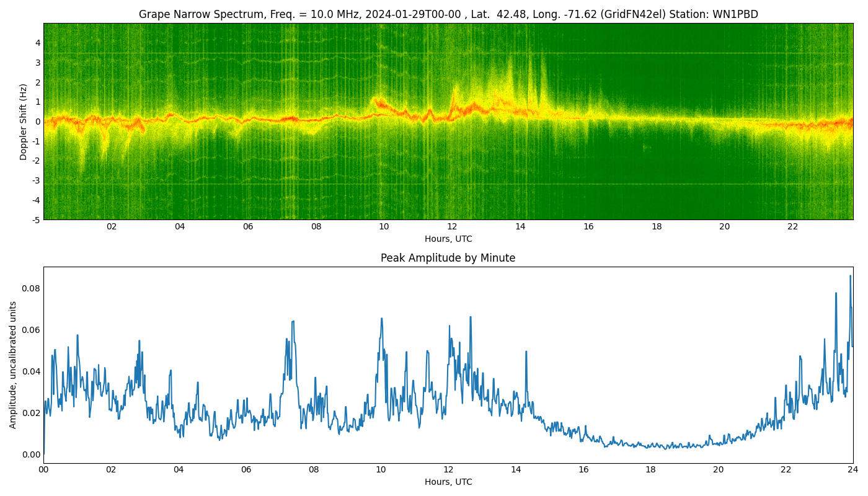This screenshot has height=496, width=868.
Task: Click hour 24 tick on amplitude plot axis
Action: [x=852, y=470]
